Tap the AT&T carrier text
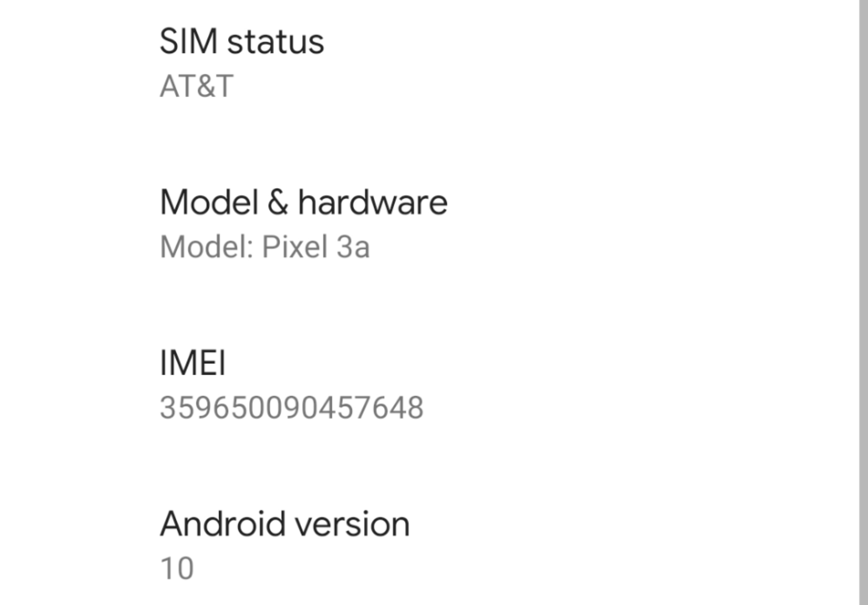 coord(196,86)
